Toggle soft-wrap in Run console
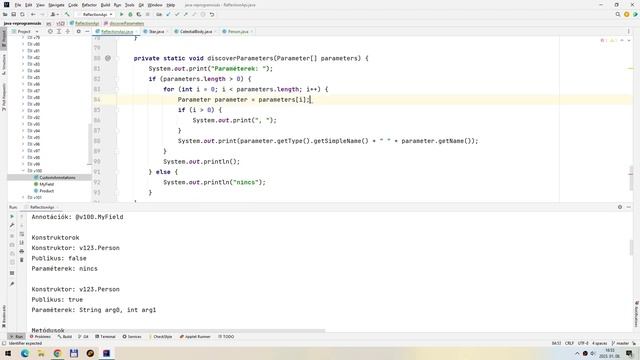Image resolution: width=640 pixels, height=360 pixels. click(x=22, y=234)
